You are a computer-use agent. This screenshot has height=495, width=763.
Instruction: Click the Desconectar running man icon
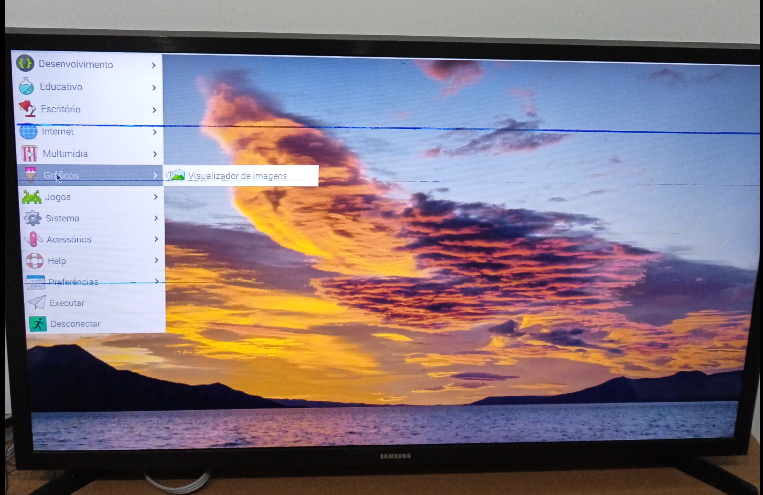click(x=37, y=324)
